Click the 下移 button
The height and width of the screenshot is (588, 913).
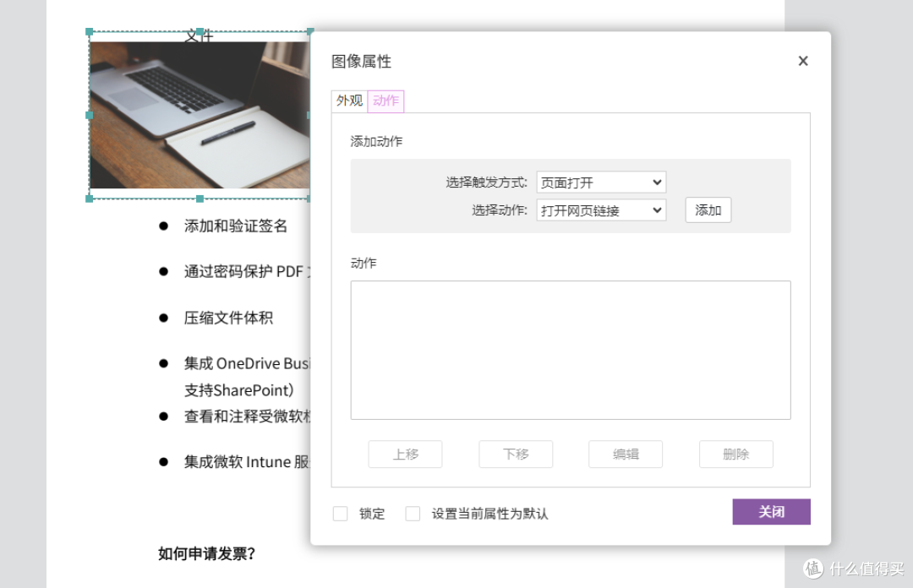(x=516, y=455)
